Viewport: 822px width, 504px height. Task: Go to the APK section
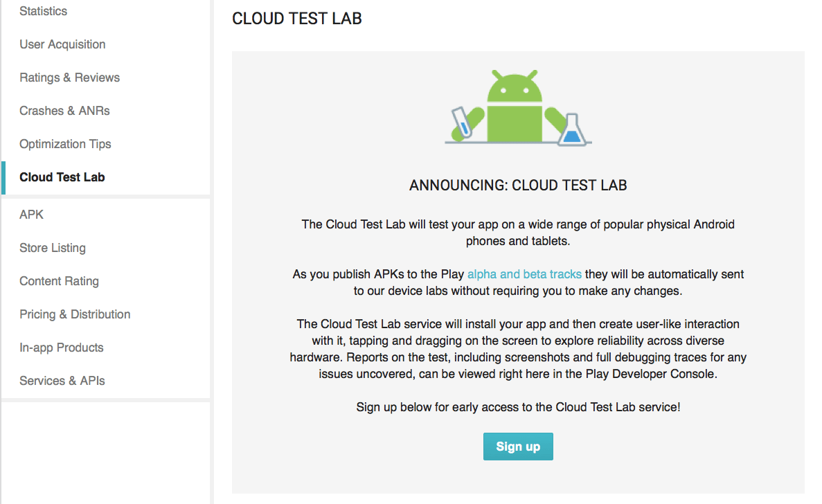coord(31,215)
